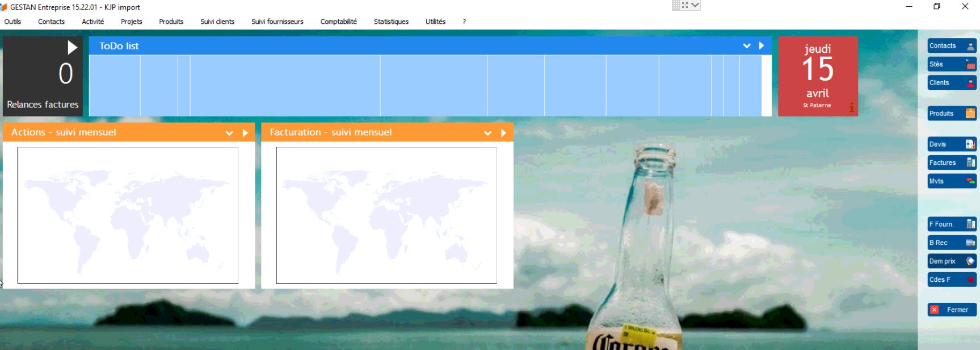Expand Actions - suivi mensuel chevron
Screen dimensions: 980x350
(229, 133)
